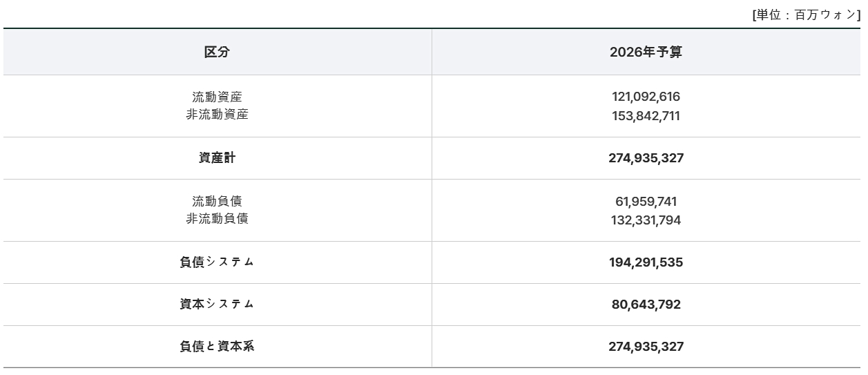Click the value 80,643,792

pos(646,305)
